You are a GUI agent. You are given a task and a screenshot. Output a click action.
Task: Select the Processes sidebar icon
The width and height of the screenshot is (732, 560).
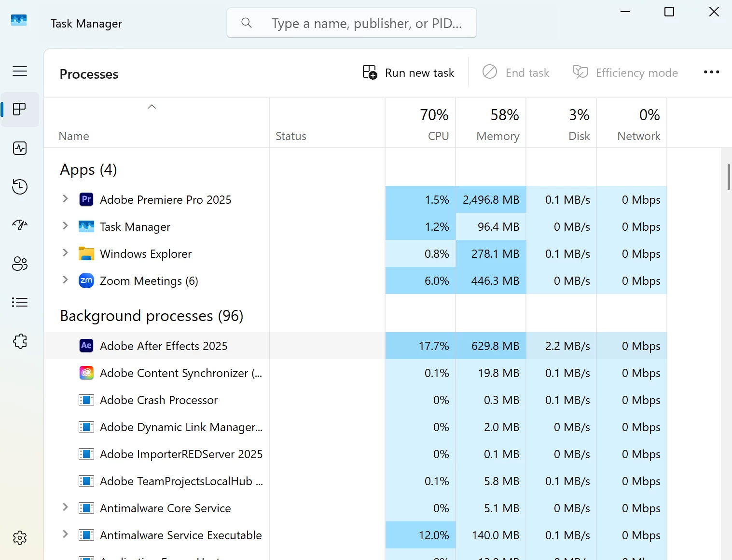[20, 109]
